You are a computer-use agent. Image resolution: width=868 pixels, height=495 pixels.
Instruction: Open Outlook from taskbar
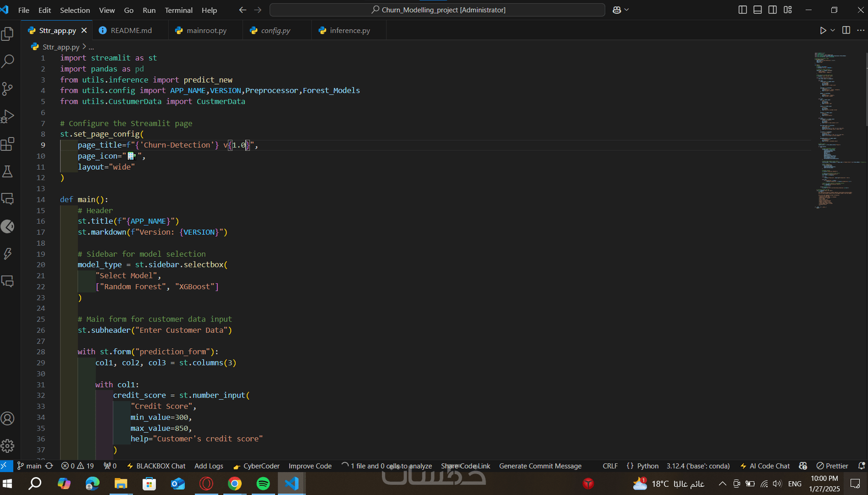click(x=178, y=483)
